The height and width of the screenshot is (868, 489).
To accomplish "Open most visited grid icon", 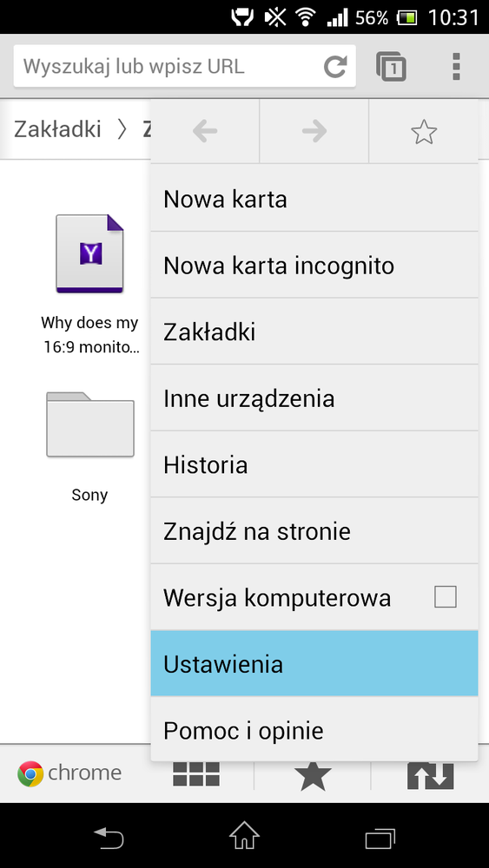I will pos(196,774).
